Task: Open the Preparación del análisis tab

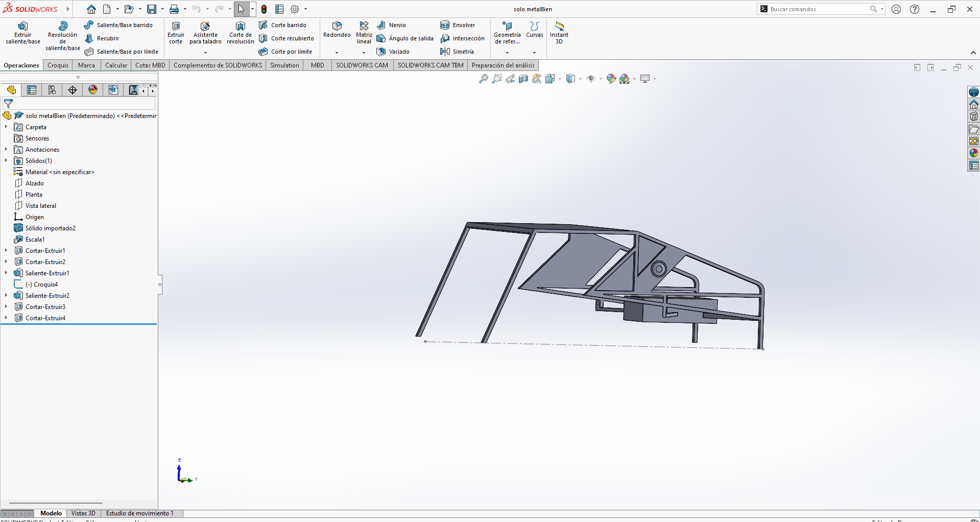Action: [503, 65]
